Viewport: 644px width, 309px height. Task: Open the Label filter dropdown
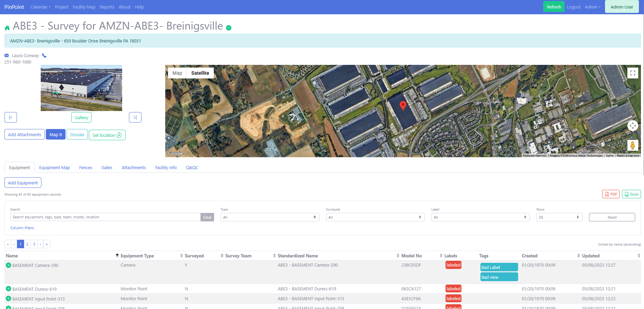(480, 217)
